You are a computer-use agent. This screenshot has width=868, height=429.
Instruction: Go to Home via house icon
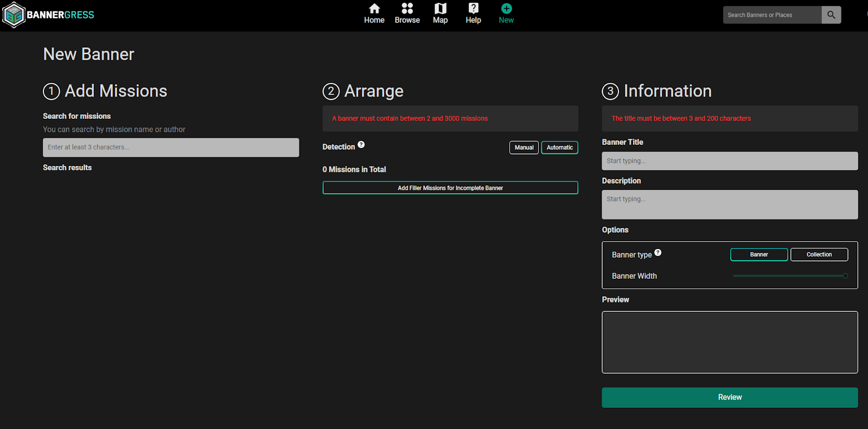coord(374,9)
